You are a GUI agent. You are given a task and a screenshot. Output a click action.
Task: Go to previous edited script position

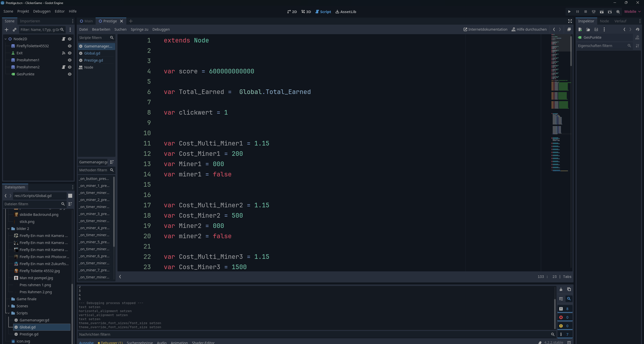tap(554, 29)
